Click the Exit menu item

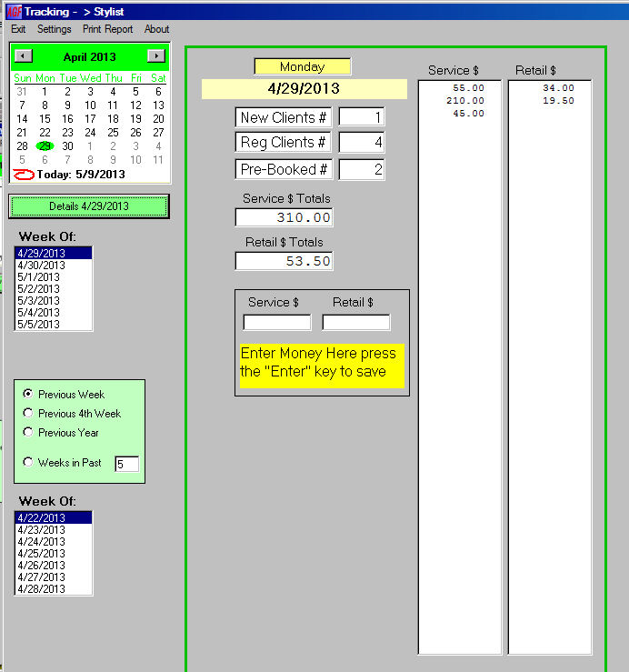[x=18, y=29]
